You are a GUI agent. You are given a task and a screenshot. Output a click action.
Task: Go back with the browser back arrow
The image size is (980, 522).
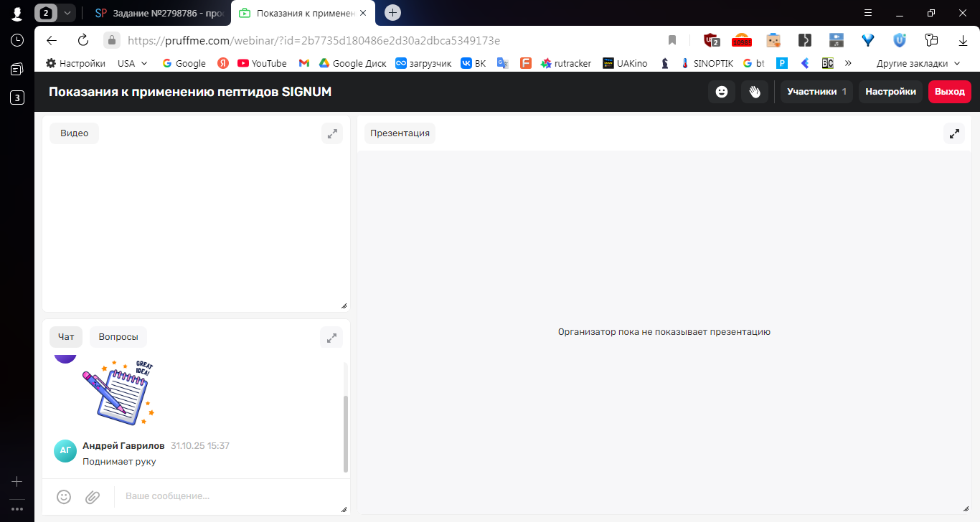coord(52,40)
